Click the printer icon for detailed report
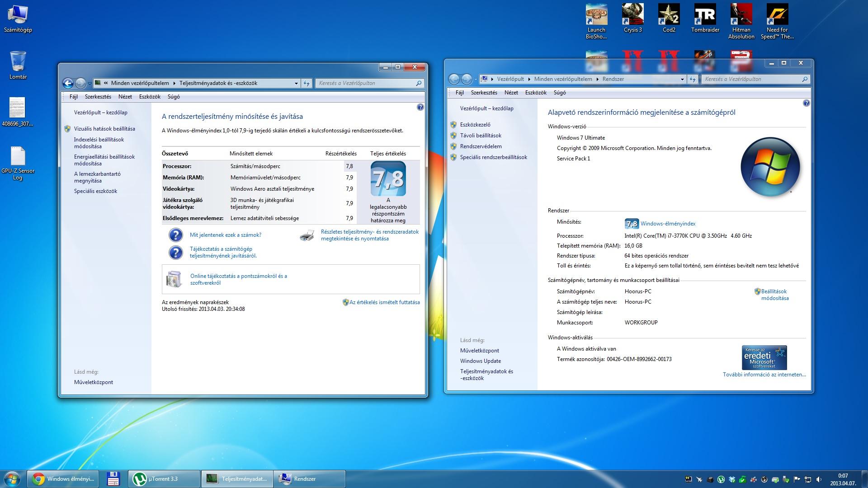Viewport: 868px width, 488px height. [x=307, y=235]
